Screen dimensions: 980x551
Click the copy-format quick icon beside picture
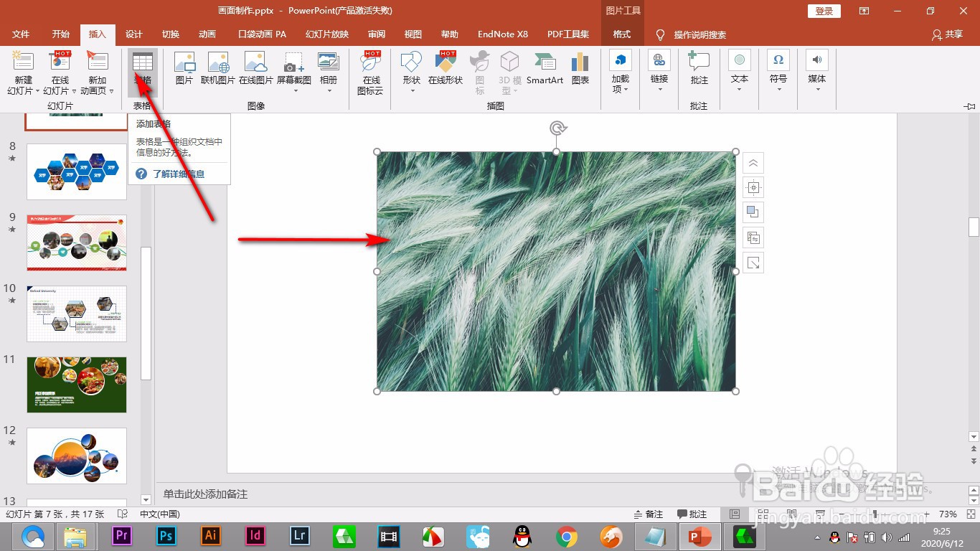point(753,237)
